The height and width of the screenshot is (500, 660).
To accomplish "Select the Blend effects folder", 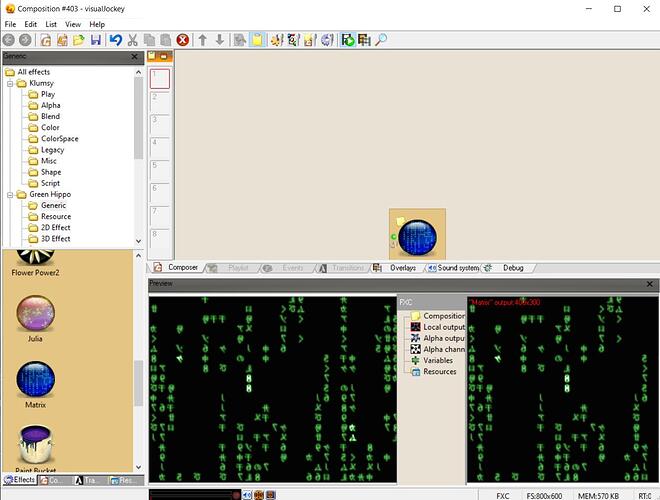I will tap(51, 117).
